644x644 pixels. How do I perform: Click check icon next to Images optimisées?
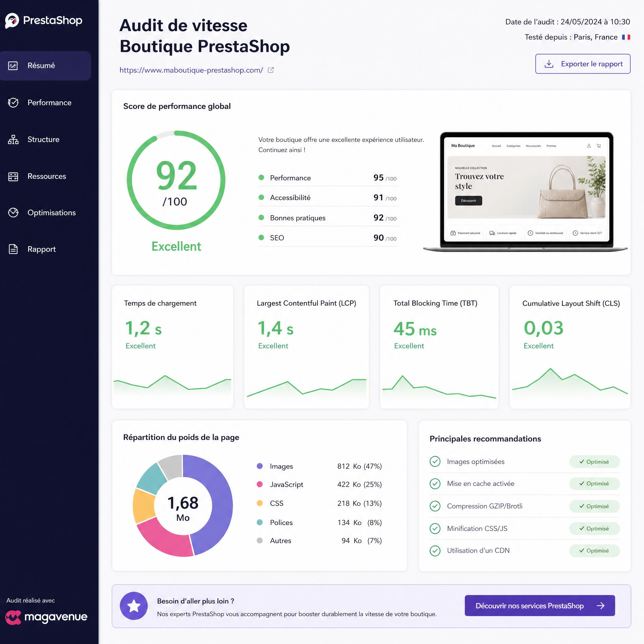point(435,461)
